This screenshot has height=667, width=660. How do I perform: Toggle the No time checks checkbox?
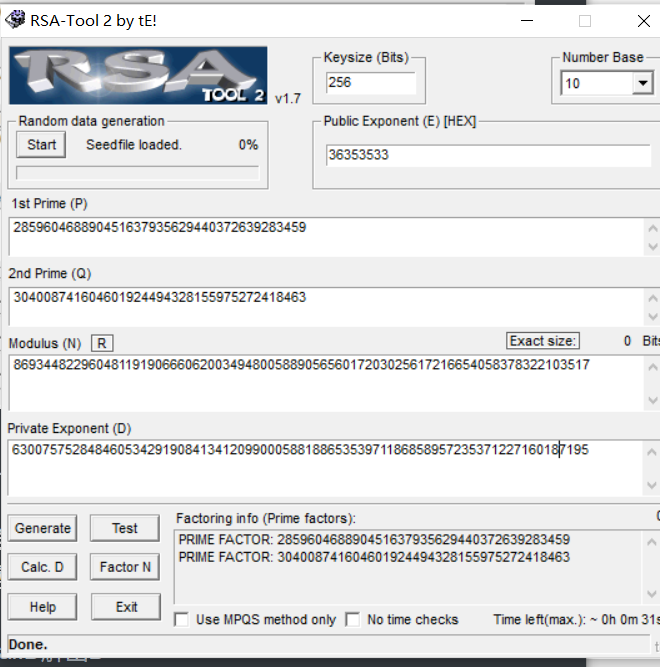(x=353, y=619)
